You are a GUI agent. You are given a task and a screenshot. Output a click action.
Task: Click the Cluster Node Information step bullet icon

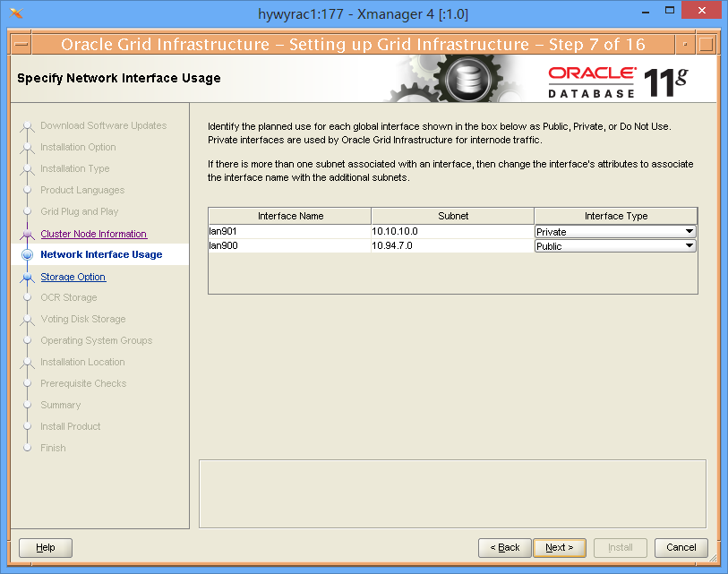(28, 234)
